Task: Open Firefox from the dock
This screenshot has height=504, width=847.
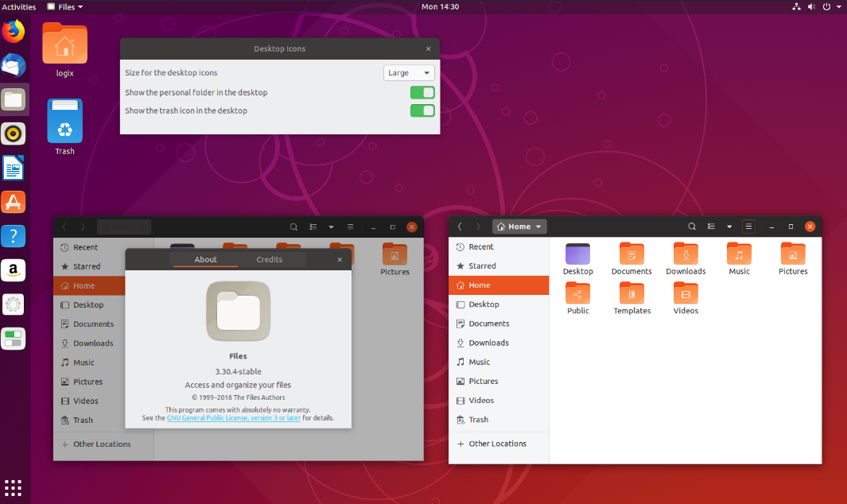Action: tap(14, 31)
